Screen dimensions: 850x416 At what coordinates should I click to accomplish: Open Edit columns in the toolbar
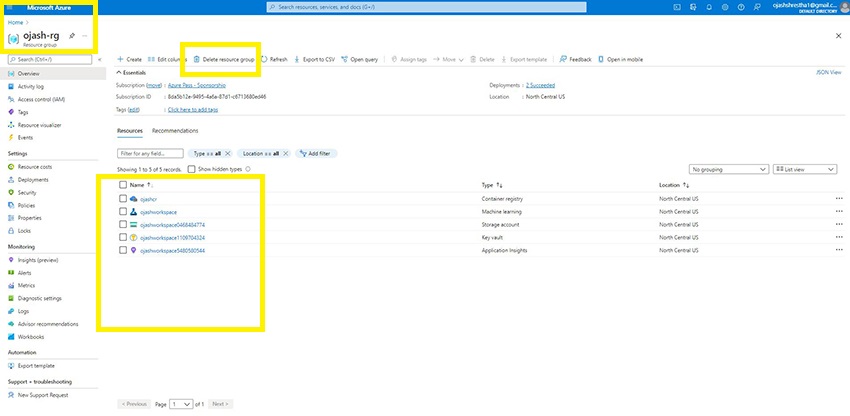point(168,59)
